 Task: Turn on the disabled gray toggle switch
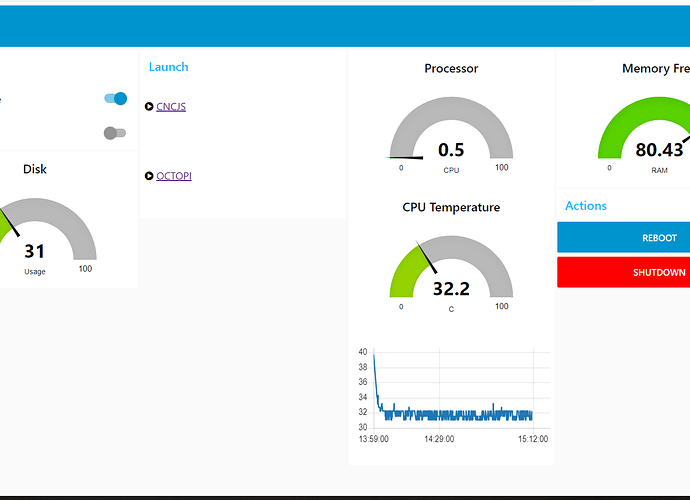(x=115, y=133)
